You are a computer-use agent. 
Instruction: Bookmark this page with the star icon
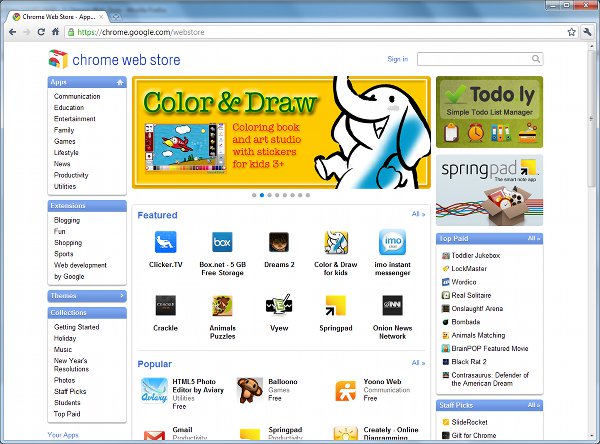tap(571, 32)
